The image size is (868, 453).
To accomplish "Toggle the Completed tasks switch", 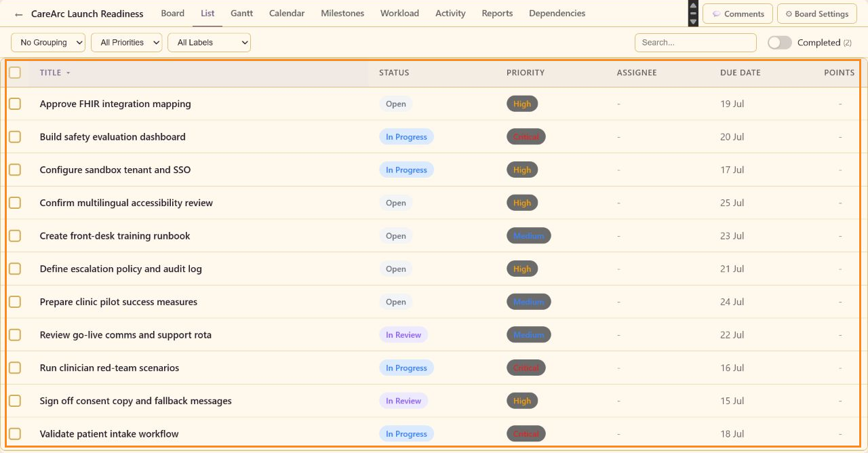I will pos(780,43).
